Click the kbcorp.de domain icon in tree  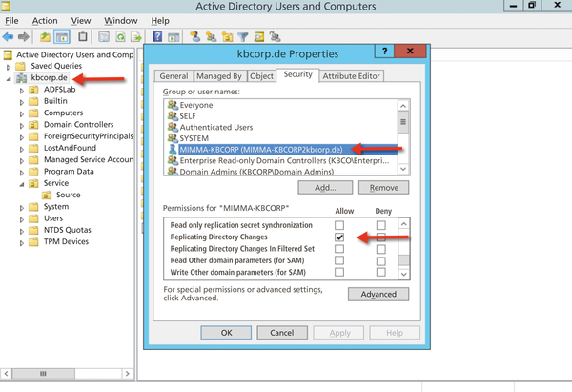(x=22, y=78)
